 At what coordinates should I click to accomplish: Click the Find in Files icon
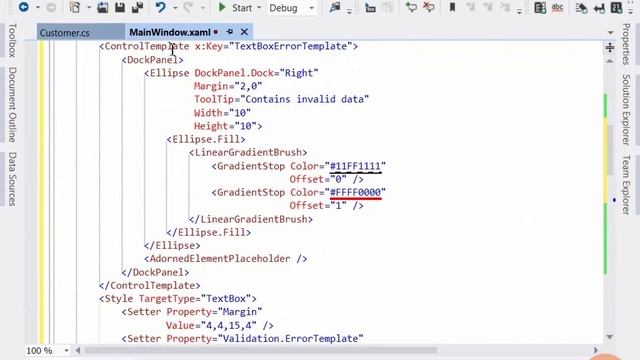(335, 7)
